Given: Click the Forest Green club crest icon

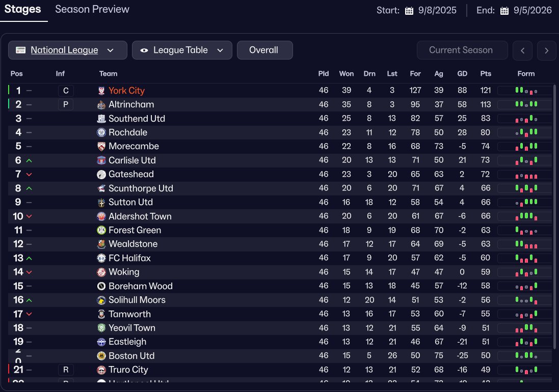Looking at the screenshot, I should 101,230.
